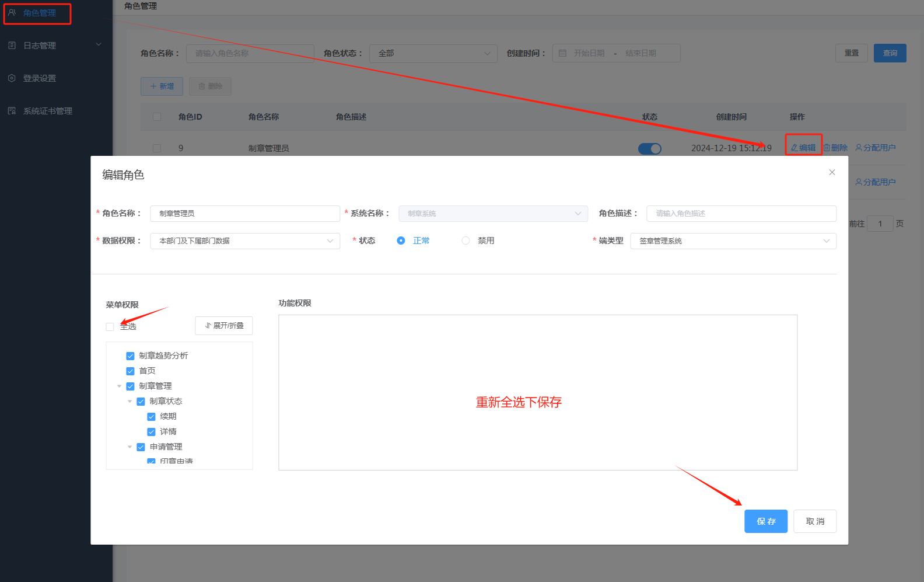The image size is (924, 582).
Task: Collapse the 制章管理 tree node
Action: [x=120, y=386]
